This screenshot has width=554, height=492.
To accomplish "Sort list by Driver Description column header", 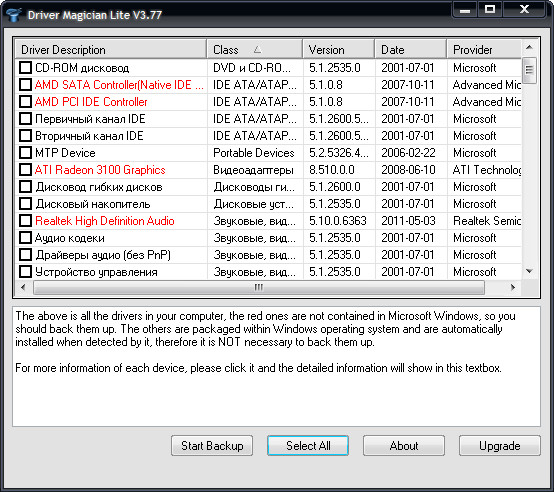I will coord(111,49).
